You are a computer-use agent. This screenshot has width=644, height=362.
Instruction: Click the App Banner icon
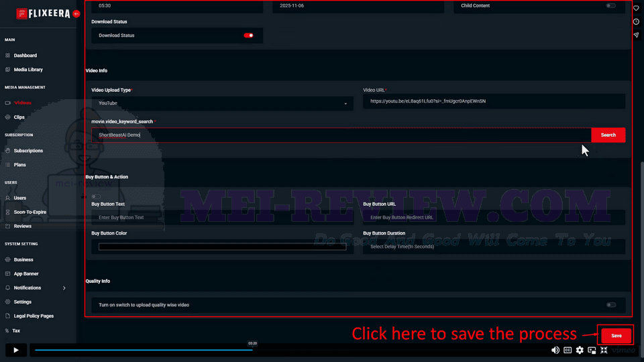[x=7, y=274]
